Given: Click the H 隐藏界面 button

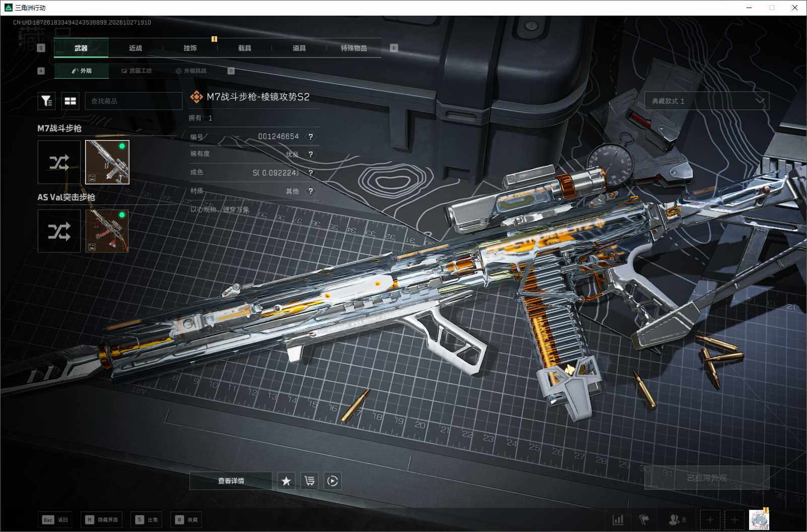Looking at the screenshot, I should pyautogui.click(x=101, y=519).
